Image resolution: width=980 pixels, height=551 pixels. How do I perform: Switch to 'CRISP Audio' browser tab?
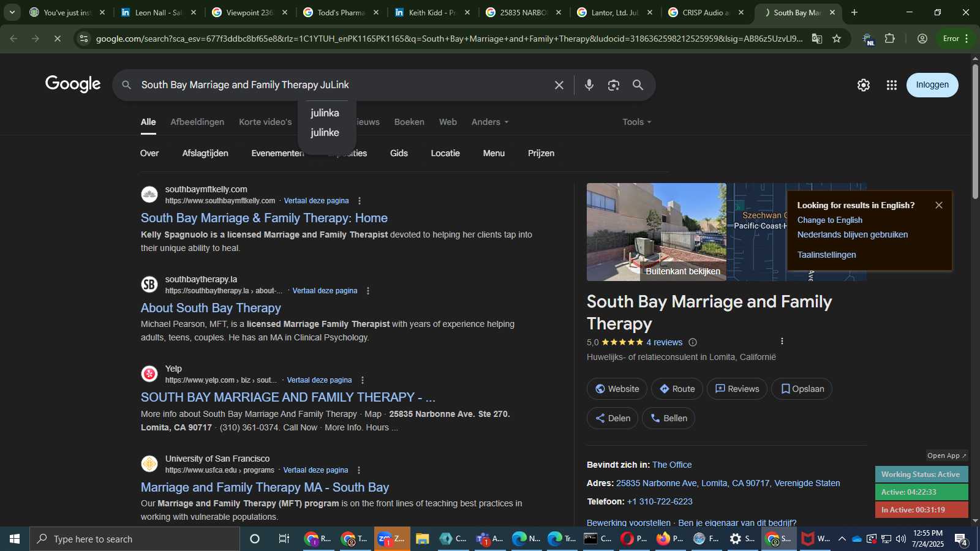point(706,12)
